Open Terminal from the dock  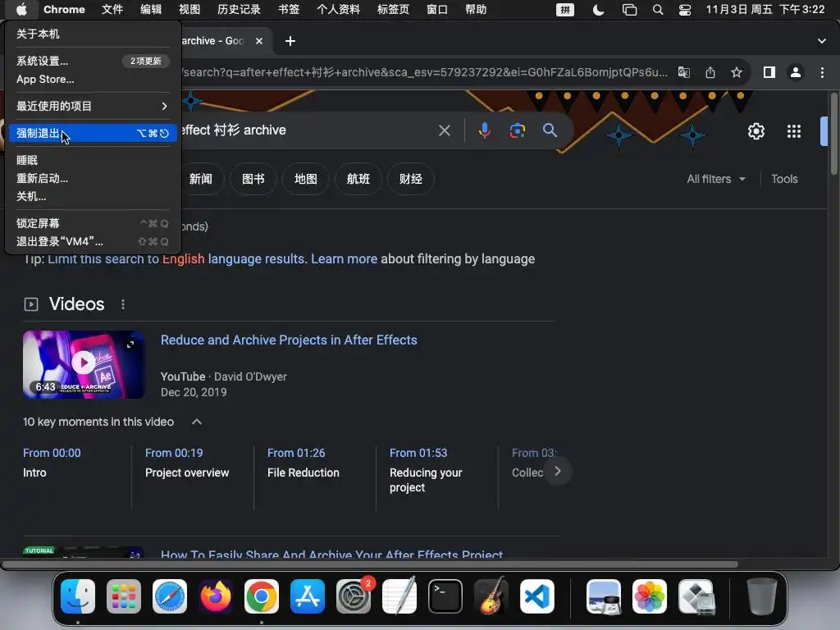pyautogui.click(x=445, y=596)
